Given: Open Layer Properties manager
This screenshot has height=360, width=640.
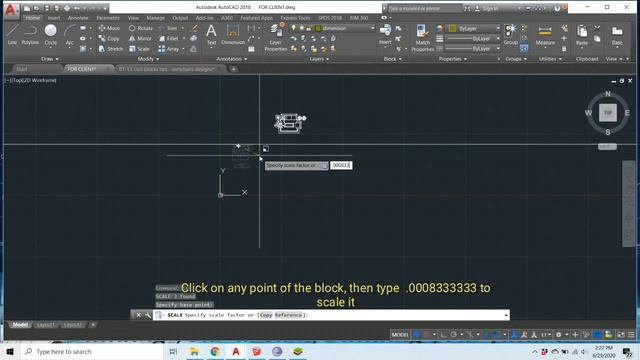Looking at the screenshot, I should click(276, 38).
